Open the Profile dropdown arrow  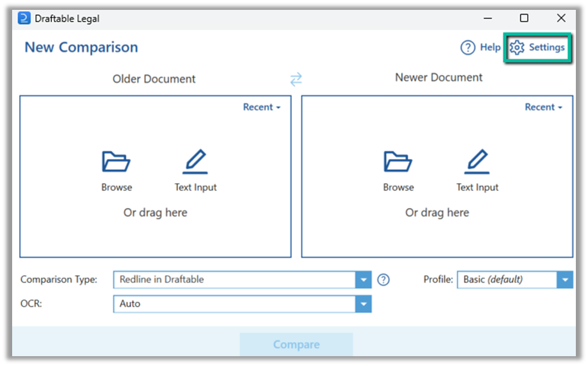click(x=565, y=280)
